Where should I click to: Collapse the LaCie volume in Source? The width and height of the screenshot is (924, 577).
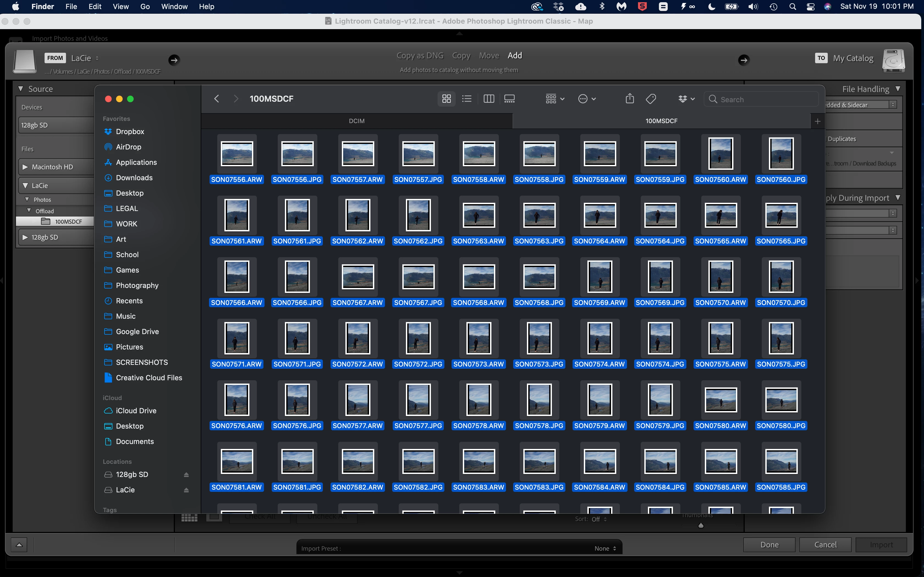[25, 185]
